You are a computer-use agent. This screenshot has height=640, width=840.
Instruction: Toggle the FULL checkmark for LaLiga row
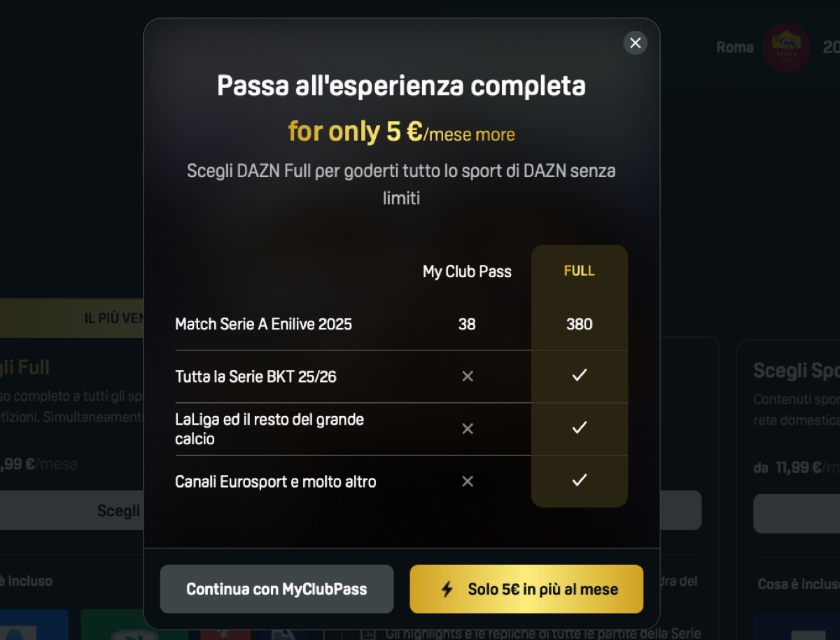click(x=579, y=428)
